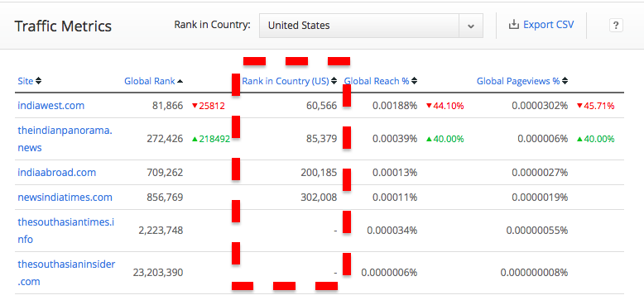The image size is (644, 300).
Task: Expand the Rank in Country dropdown arrow
Action: (471, 26)
